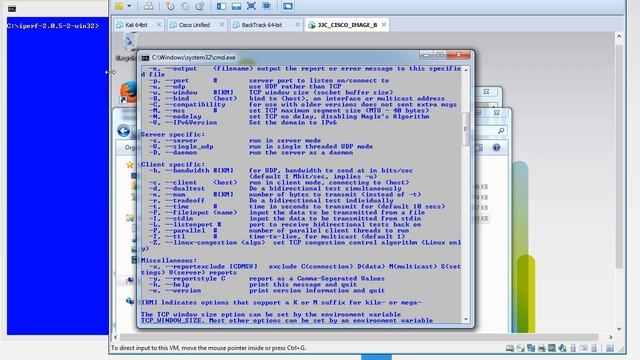The height and width of the screenshot is (360, 640).
Task: Click the '--compatibility' option text
Action: [x=195, y=104]
